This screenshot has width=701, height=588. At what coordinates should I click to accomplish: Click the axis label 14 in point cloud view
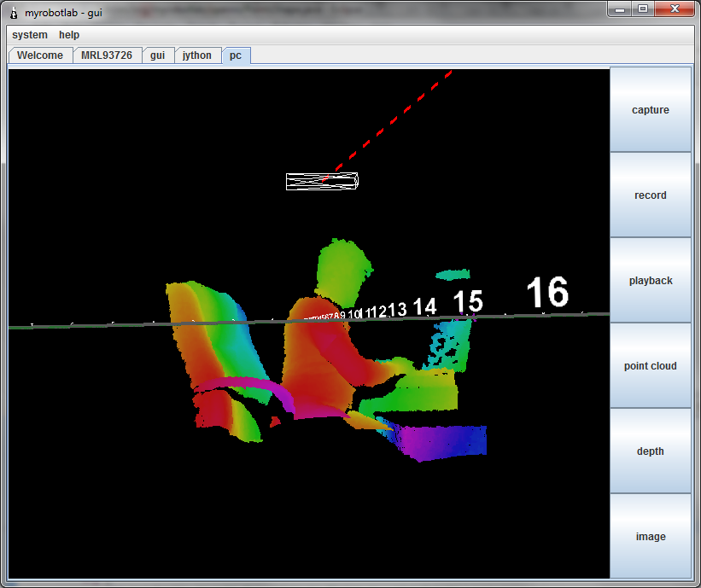[x=424, y=306]
